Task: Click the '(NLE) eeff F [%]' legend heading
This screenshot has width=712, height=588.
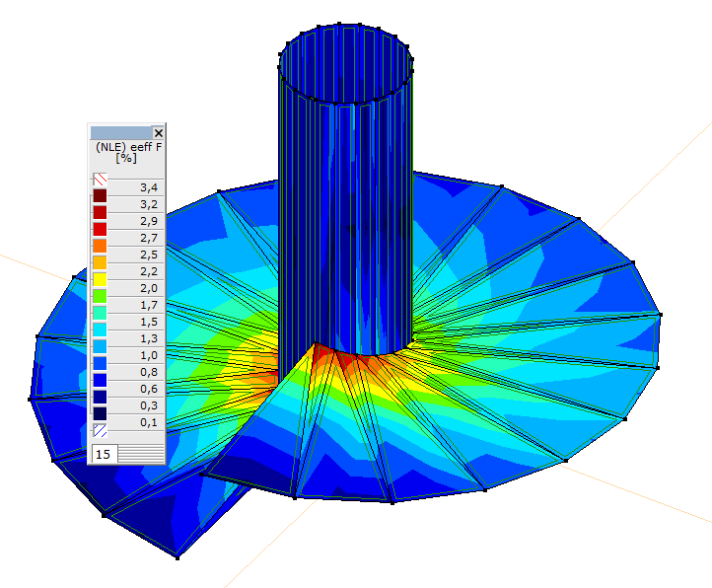Action: point(128,153)
